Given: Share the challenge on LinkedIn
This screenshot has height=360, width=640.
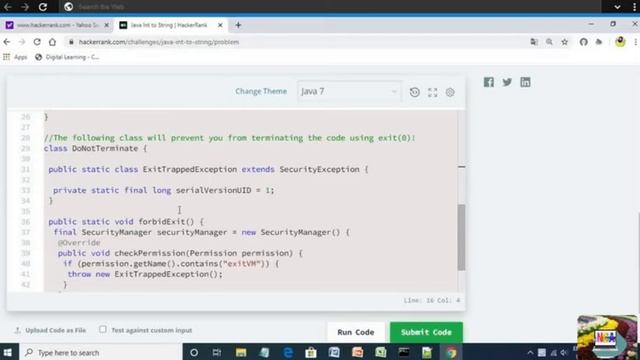Looking at the screenshot, I should 525,82.
